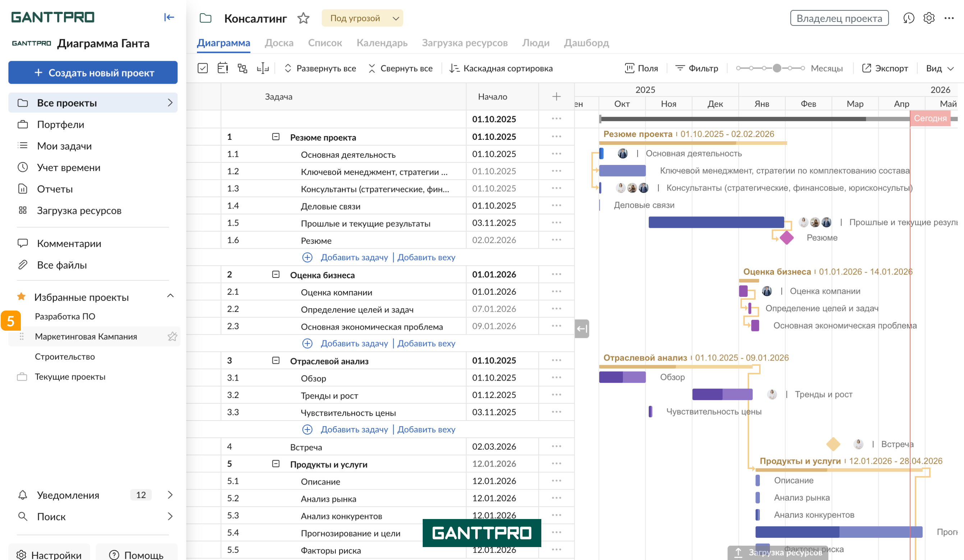Open the Вид view dropdown
The width and height of the screenshot is (964, 560).
click(940, 68)
